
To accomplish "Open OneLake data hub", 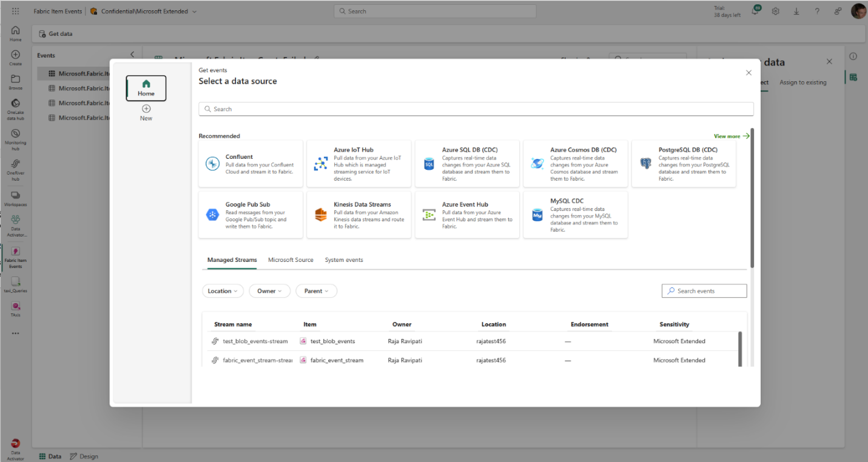I will (15, 110).
